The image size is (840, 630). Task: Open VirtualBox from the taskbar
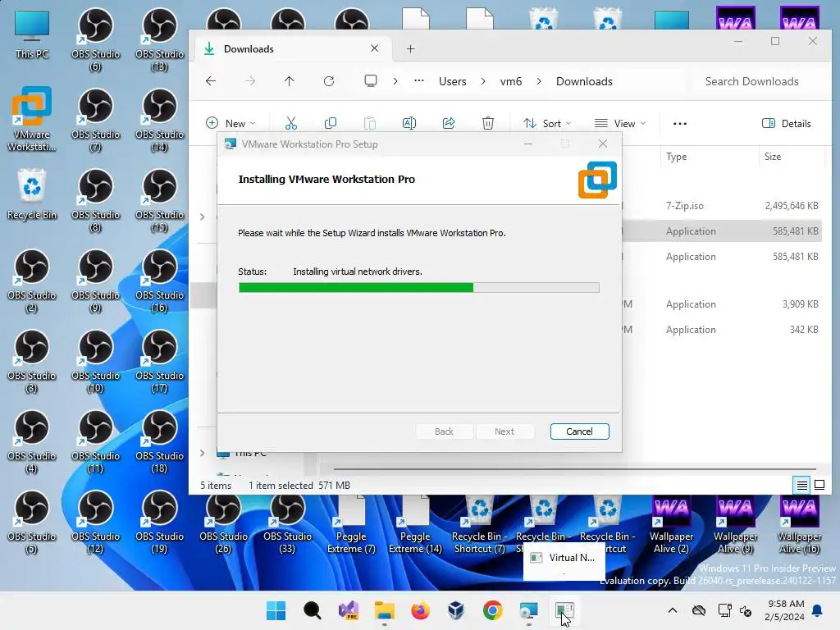[456, 610]
